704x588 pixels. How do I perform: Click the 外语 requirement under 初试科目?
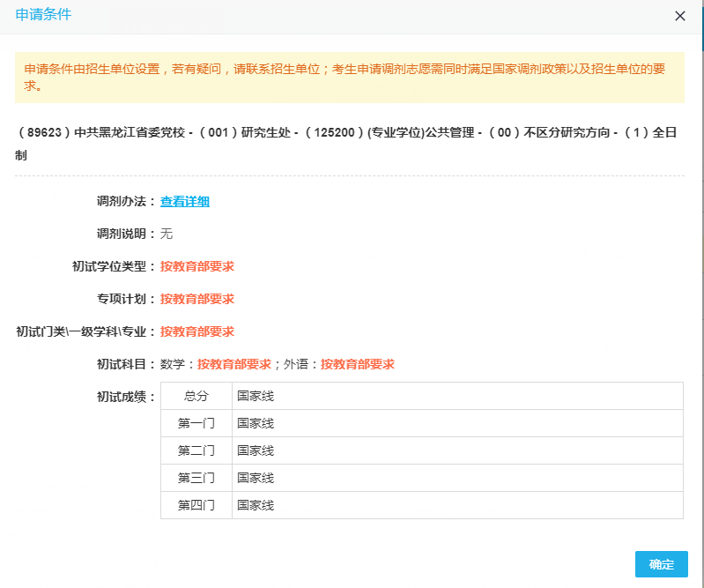pos(357,364)
